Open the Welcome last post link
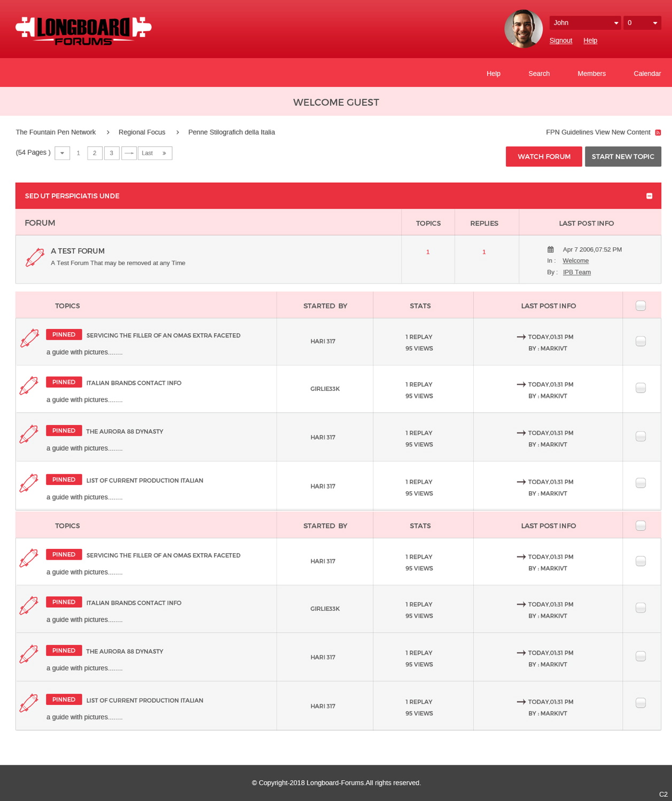The width and height of the screenshot is (672, 801). point(576,261)
